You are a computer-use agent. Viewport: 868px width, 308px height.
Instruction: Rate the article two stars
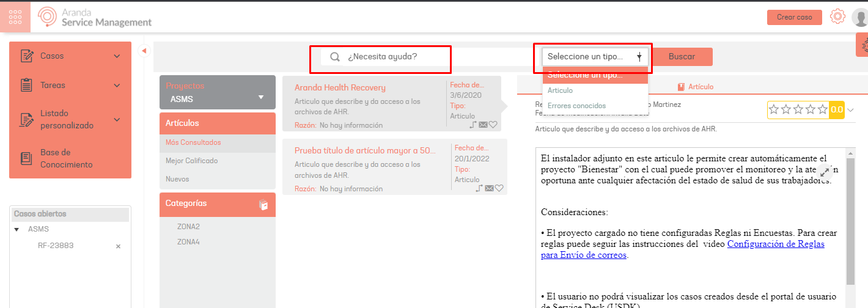pyautogui.click(x=786, y=110)
